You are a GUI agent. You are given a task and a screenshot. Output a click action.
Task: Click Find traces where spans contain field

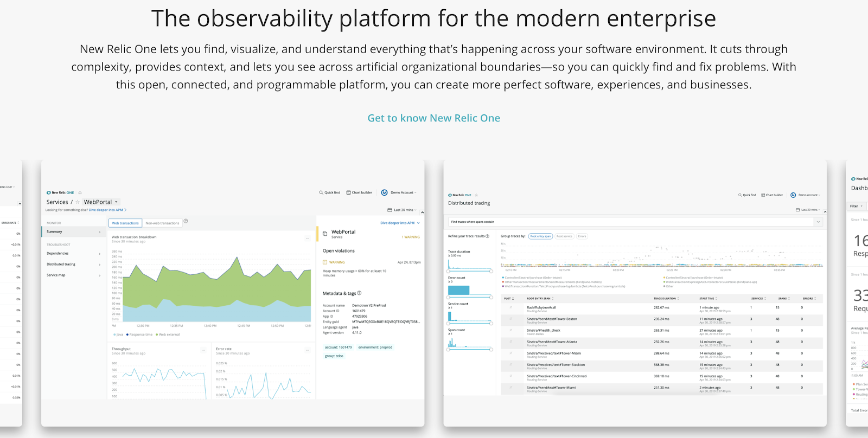[631, 222]
